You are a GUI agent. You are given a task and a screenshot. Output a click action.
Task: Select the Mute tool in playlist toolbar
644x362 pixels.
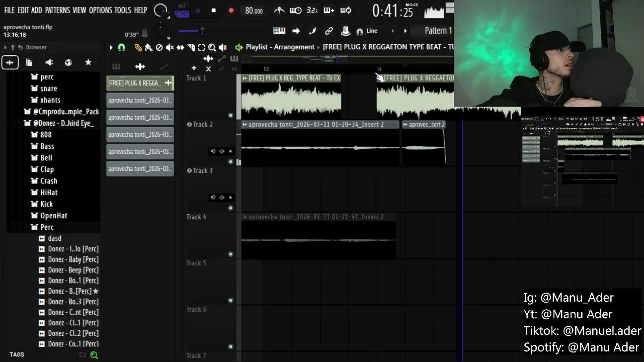[x=170, y=47]
